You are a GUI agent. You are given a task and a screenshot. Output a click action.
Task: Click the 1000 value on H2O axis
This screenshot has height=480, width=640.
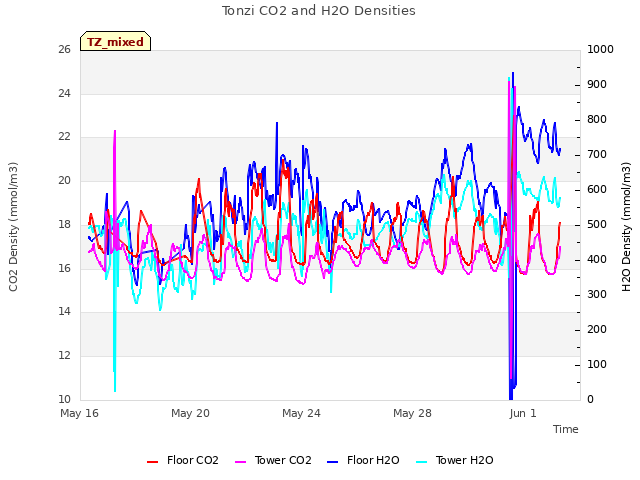(x=600, y=49)
